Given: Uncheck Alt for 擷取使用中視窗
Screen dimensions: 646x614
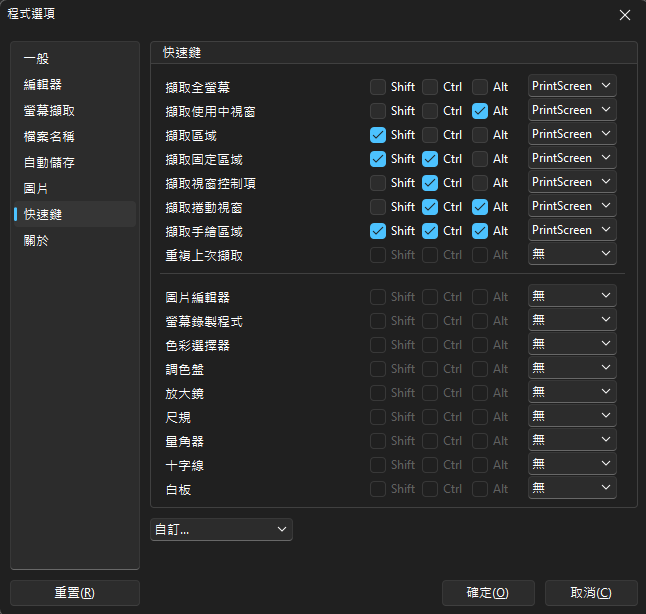Looking at the screenshot, I should pyautogui.click(x=480, y=111).
